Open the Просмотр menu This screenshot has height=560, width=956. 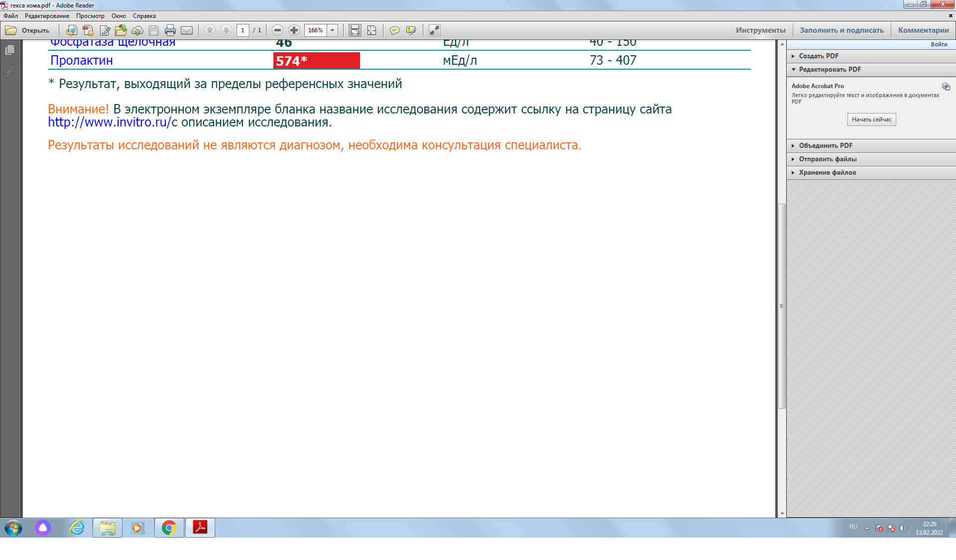90,16
